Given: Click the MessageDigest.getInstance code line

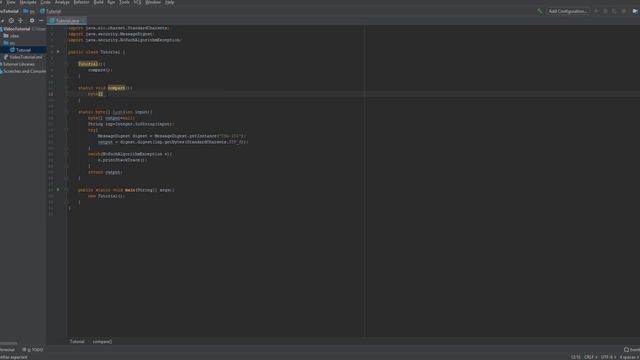Looking at the screenshot, I should pos(171,136).
